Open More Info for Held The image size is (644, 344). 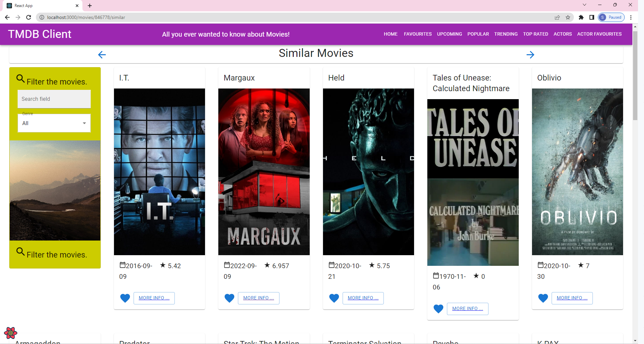(x=363, y=298)
